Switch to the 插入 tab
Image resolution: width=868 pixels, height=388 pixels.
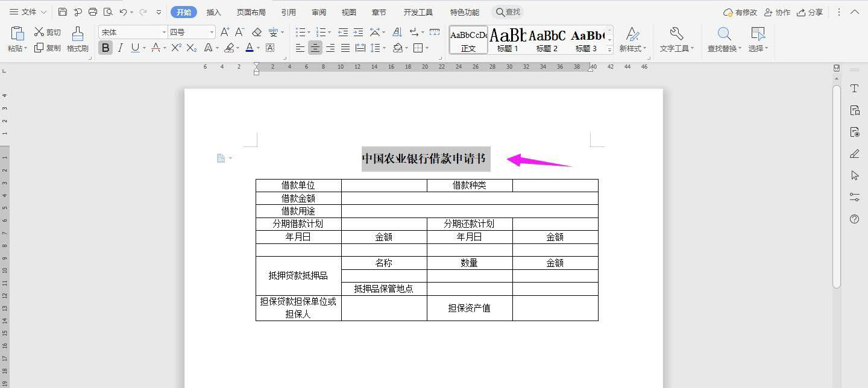click(x=214, y=12)
